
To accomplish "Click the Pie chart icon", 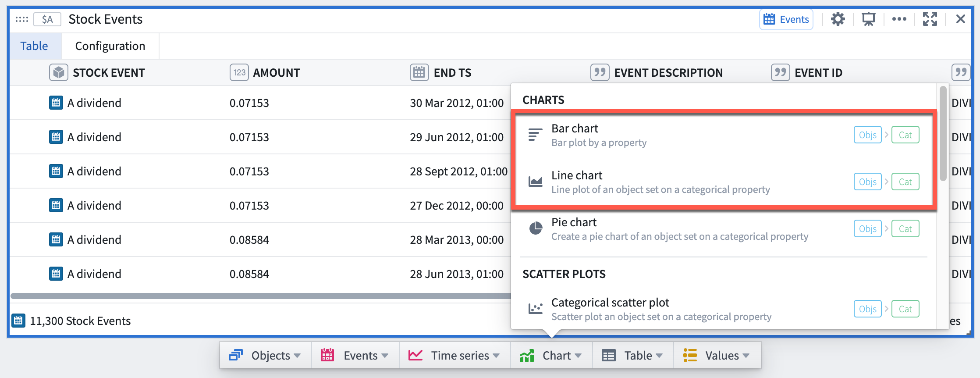I will (536, 228).
